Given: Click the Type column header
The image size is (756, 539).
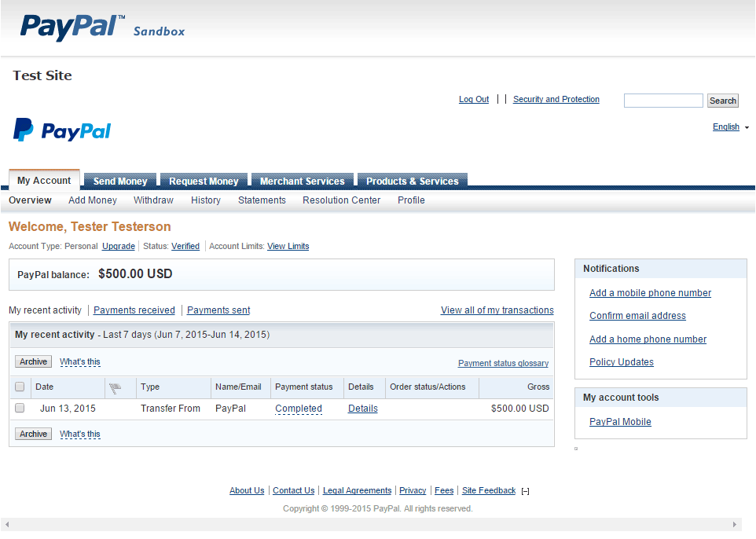Looking at the screenshot, I should pyautogui.click(x=150, y=387).
